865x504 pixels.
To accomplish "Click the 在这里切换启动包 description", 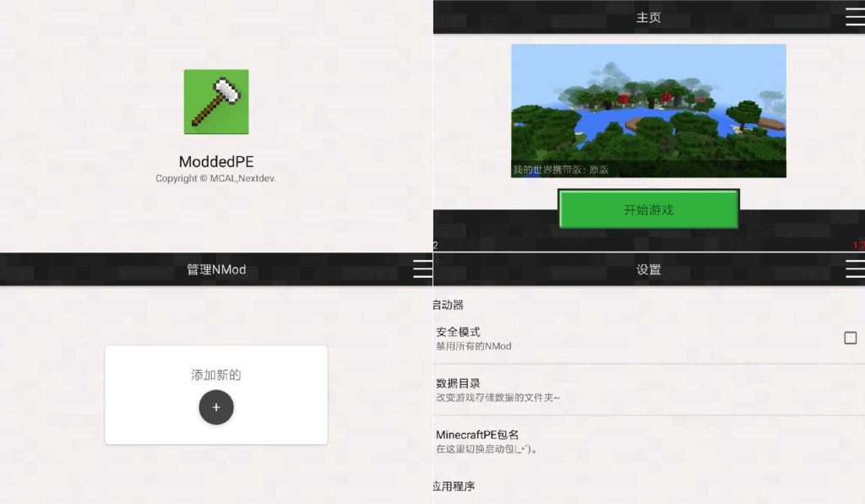I will click(487, 449).
